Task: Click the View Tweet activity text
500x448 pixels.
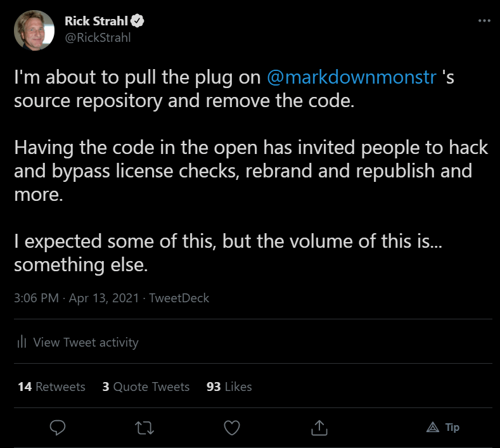Action: click(x=86, y=342)
